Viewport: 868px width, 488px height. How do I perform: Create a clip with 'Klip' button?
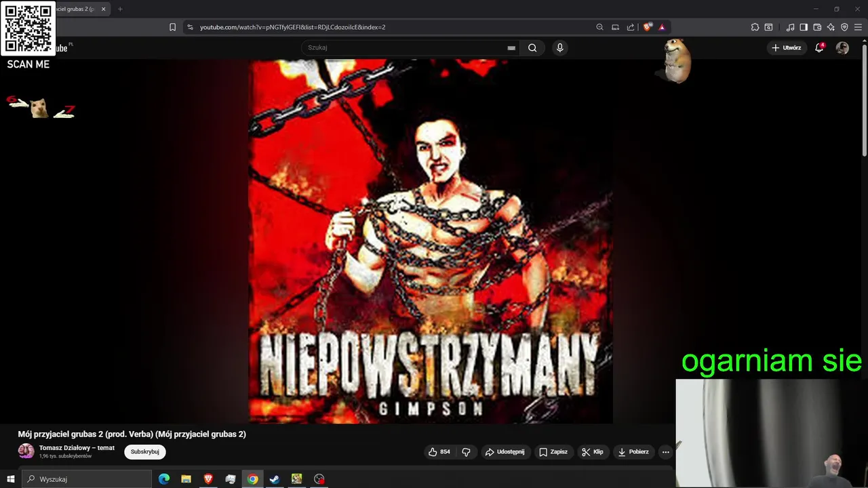pos(593,451)
